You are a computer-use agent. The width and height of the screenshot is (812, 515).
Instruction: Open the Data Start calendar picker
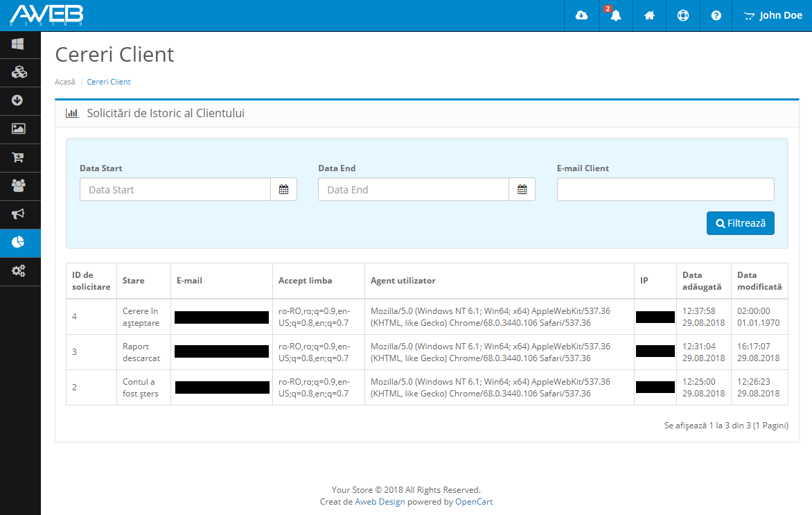tap(283, 189)
